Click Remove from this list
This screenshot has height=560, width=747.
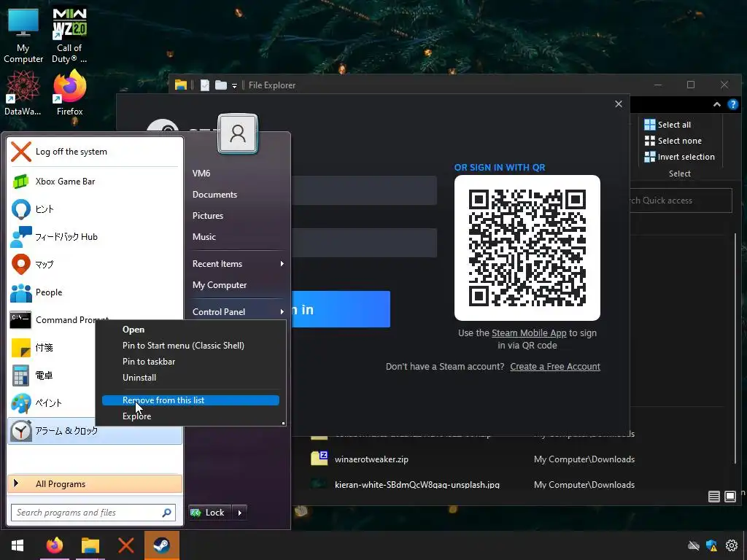tap(190, 400)
